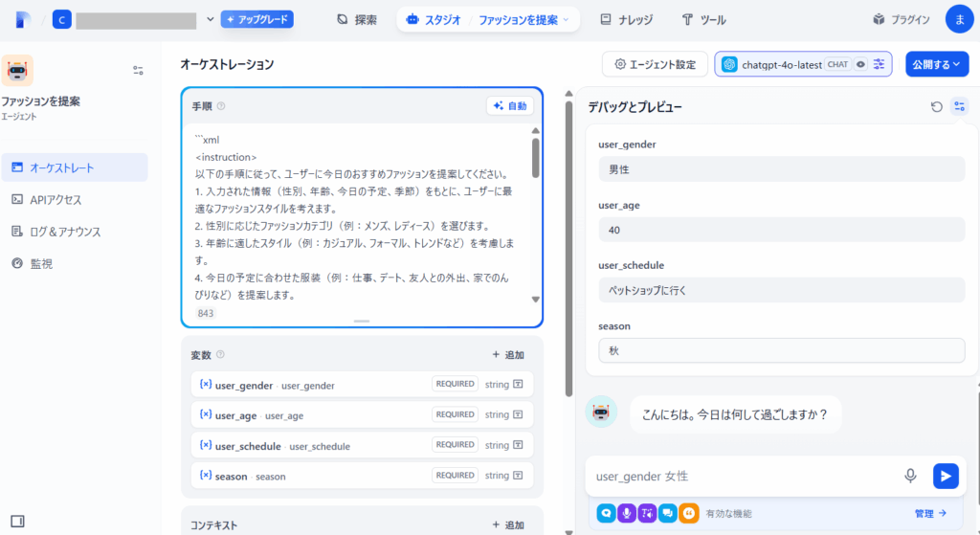980x535 pixels.
Task: Click the blue "C" workspace avatar
Action: coord(61,20)
